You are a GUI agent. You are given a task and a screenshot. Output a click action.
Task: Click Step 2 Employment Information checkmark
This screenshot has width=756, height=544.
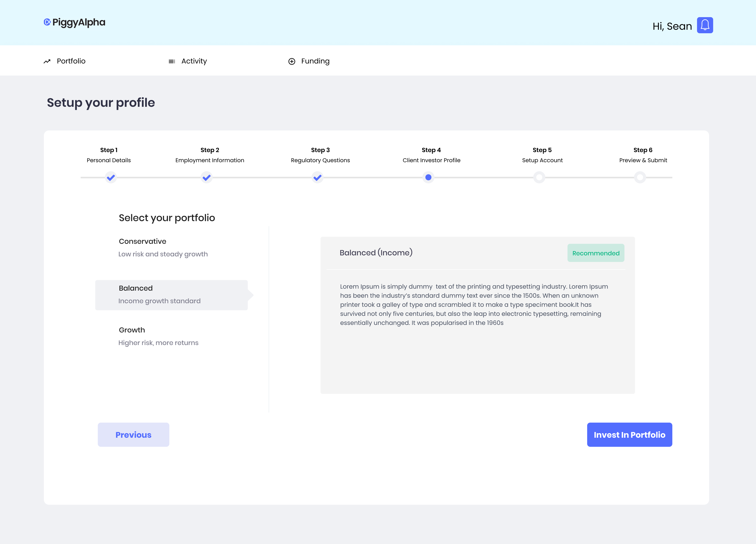207,178
